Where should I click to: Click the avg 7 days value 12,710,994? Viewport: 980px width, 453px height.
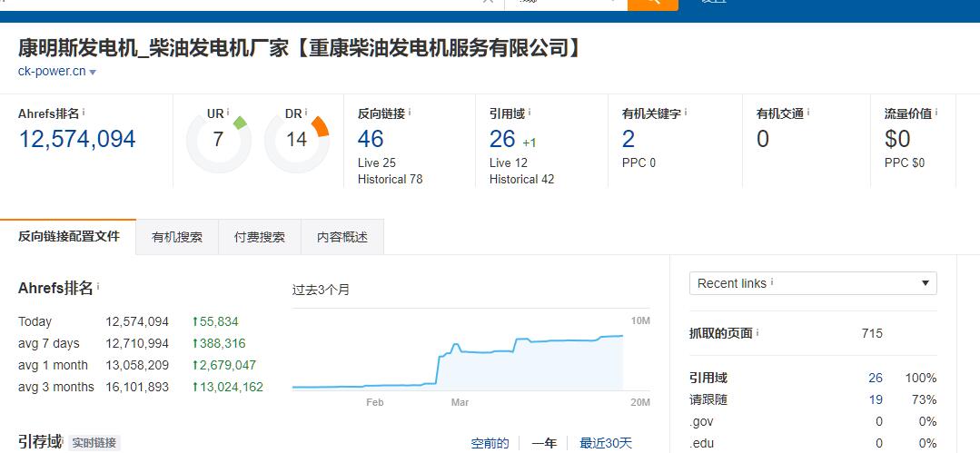[137, 344]
